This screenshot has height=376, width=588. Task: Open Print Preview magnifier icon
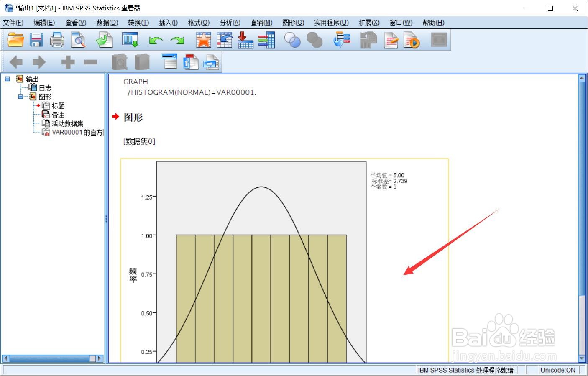pyautogui.click(x=78, y=40)
